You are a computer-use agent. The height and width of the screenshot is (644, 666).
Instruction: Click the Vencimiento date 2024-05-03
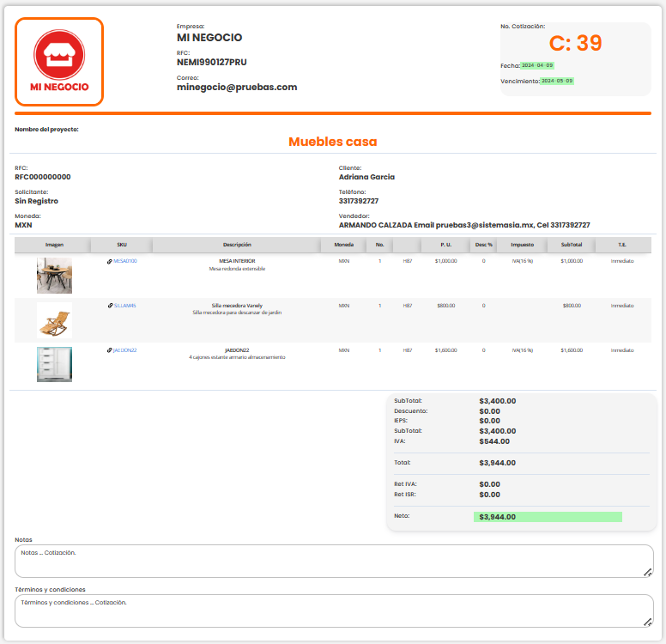point(557,81)
